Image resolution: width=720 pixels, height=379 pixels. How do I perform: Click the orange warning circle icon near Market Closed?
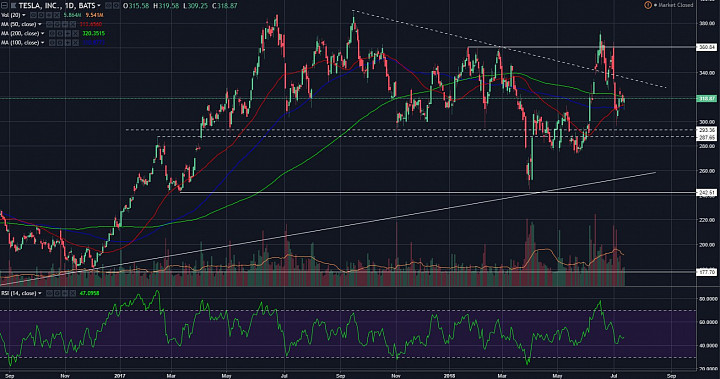(648, 5)
